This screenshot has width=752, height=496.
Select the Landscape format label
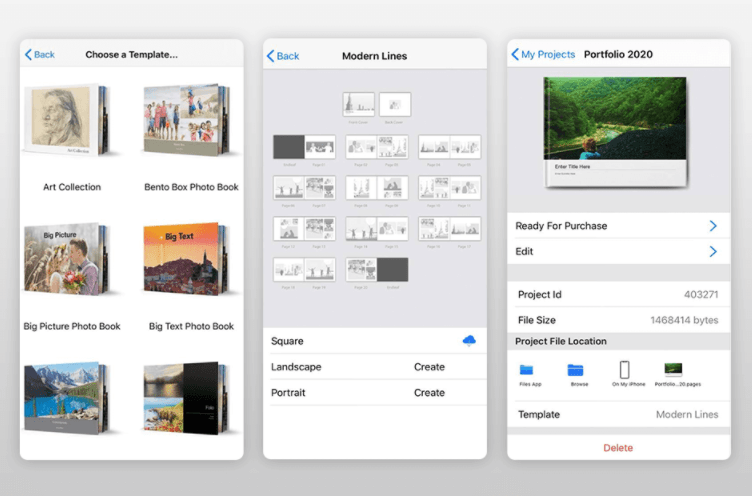(x=296, y=367)
